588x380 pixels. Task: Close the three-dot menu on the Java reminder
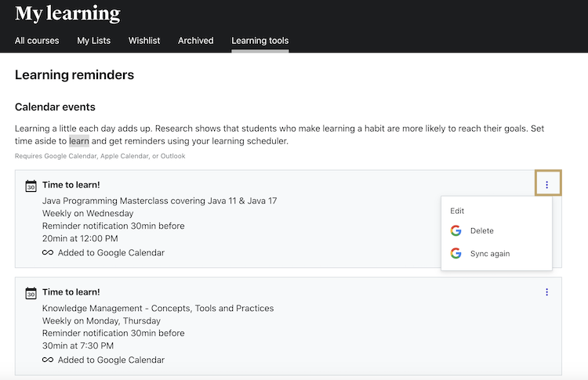tap(546, 185)
